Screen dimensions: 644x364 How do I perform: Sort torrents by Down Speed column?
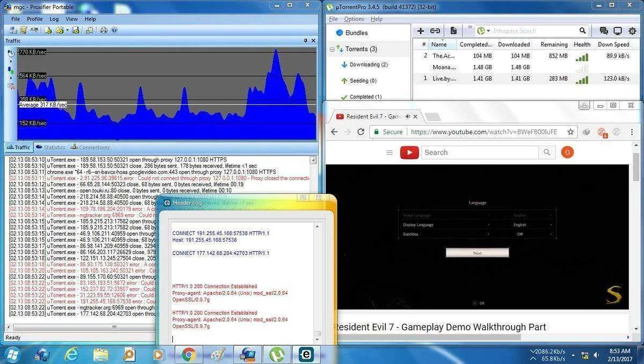click(613, 45)
